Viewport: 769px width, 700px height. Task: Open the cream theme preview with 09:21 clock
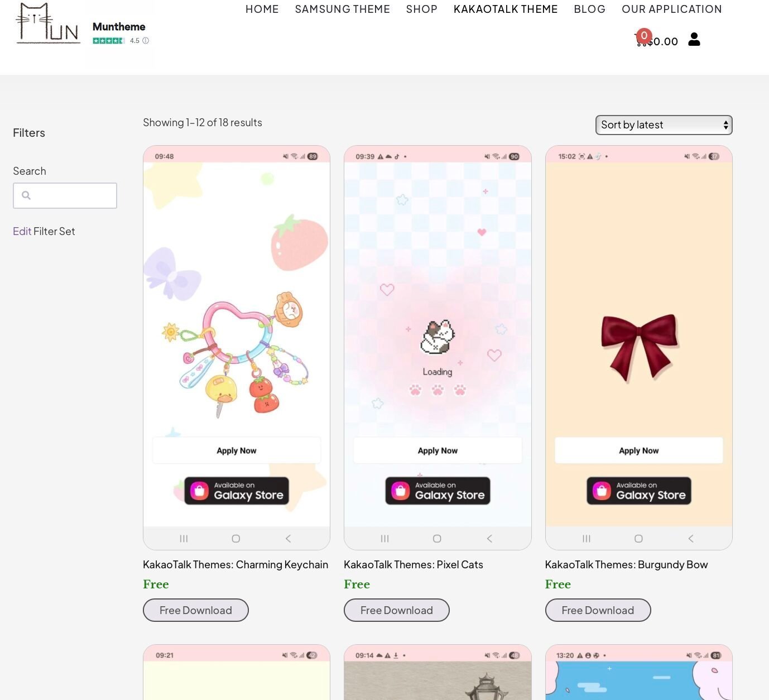coord(237,672)
